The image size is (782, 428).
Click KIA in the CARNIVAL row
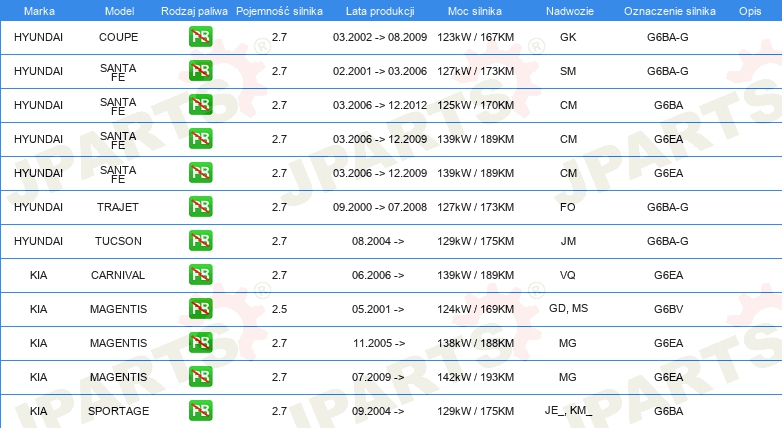pyautogui.click(x=38, y=275)
